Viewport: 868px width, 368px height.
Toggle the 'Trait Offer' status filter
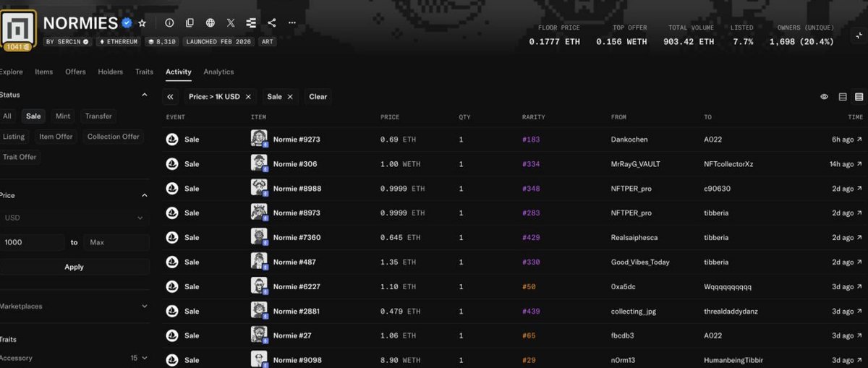click(x=20, y=156)
